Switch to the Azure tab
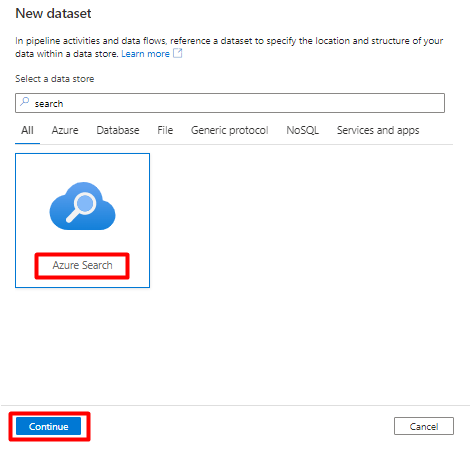The image size is (470, 459). (65, 130)
